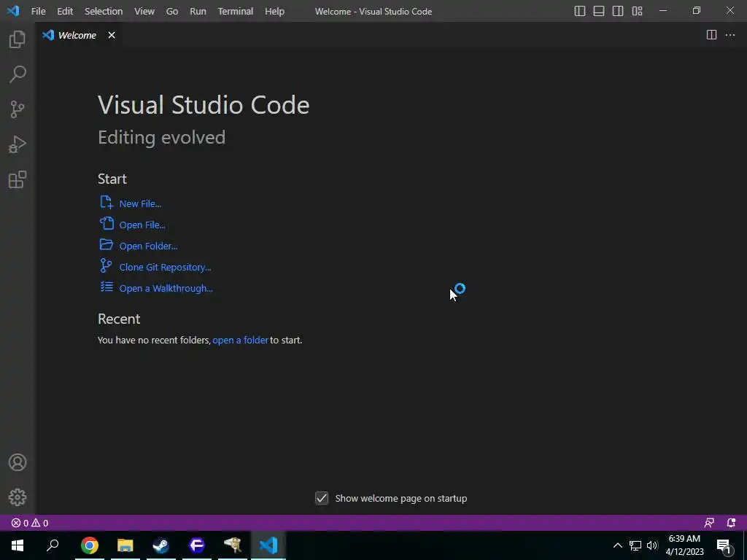Open Steam from the taskbar
The image size is (747, 560).
(x=161, y=545)
